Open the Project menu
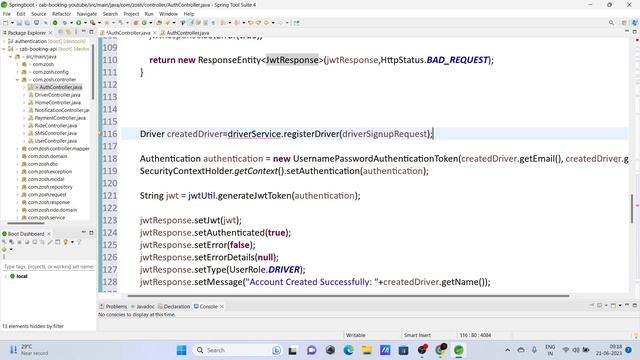Viewport: 640px width, 360px height. point(131,14)
